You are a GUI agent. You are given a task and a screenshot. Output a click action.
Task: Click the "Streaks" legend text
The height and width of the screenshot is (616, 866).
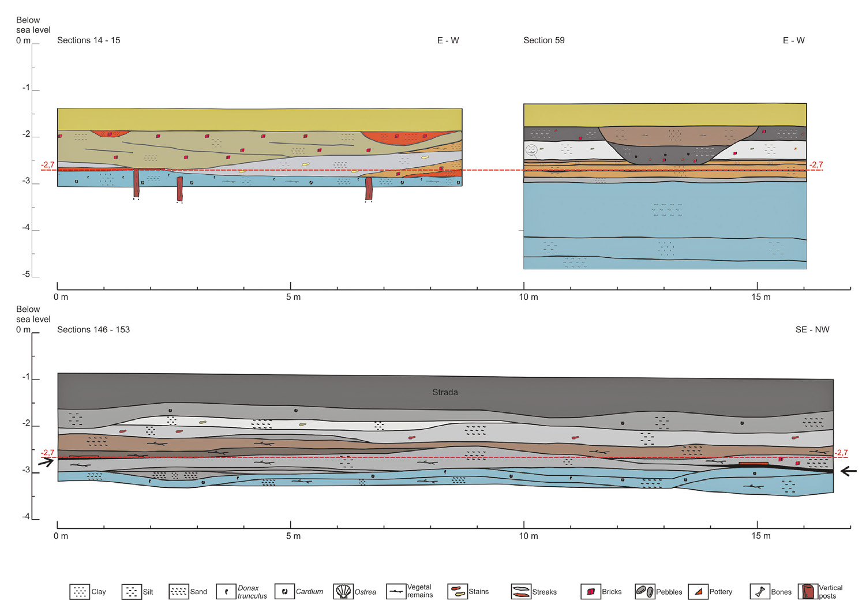tap(545, 592)
